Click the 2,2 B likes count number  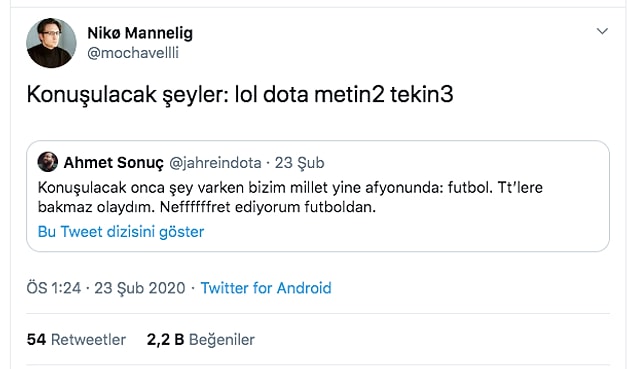pos(165,339)
